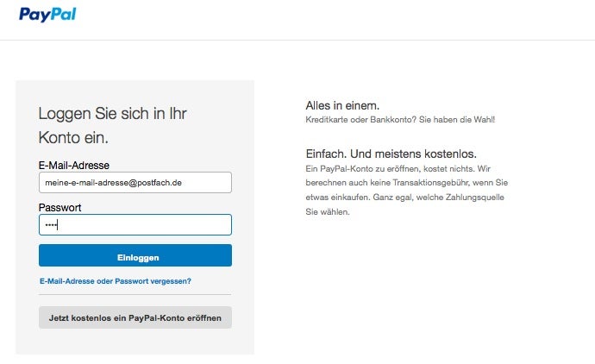Click heading Einfach. Und meistens kostenlos.
The height and width of the screenshot is (364, 595).
pyautogui.click(x=391, y=154)
